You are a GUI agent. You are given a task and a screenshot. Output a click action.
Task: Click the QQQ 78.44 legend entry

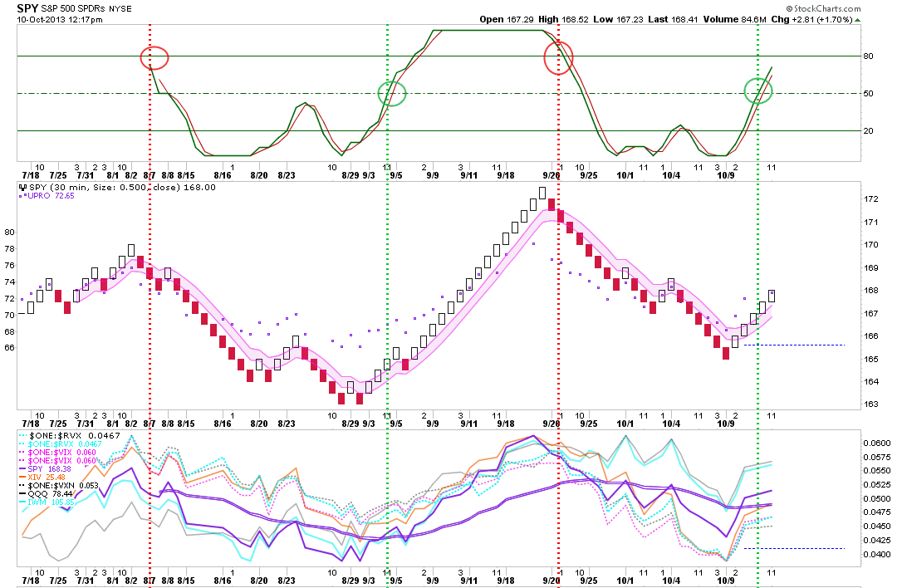pyautogui.click(x=51, y=493)
